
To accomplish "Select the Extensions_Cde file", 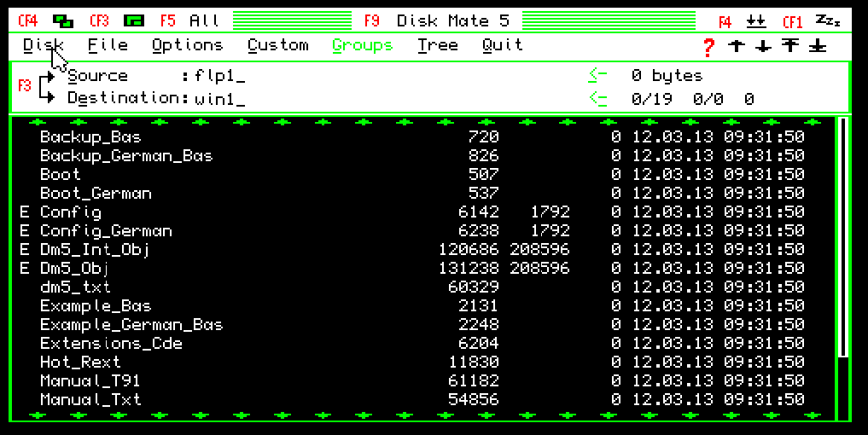I will click(x=422, y=344).
